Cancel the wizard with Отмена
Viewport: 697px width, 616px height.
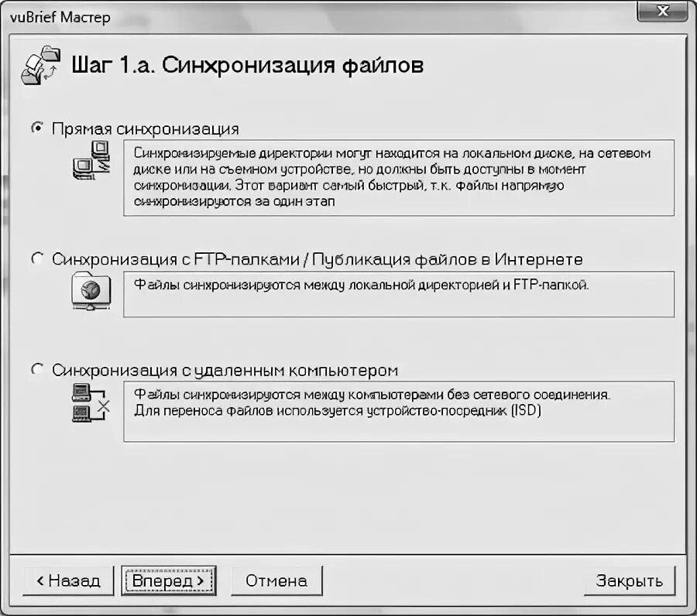click(x=276, y=580)
